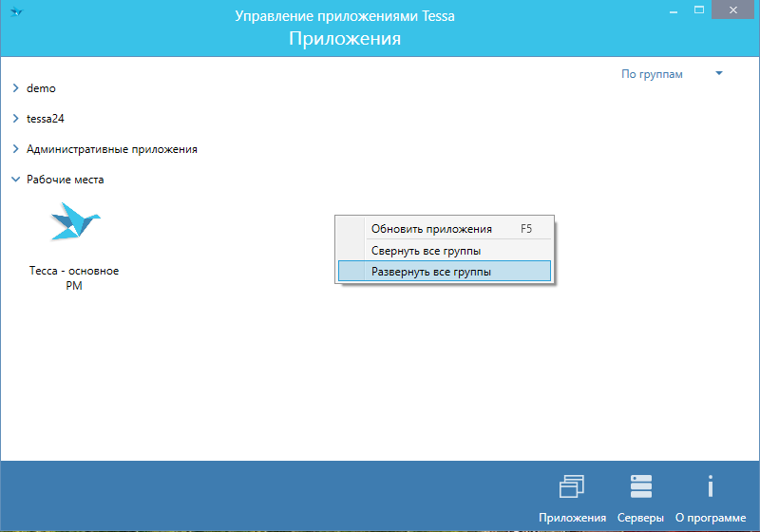The height and width of the screenshot is (532, 760).
Task: Click the Серверы text label in bottom bar
Action: [x=640, y=518]
